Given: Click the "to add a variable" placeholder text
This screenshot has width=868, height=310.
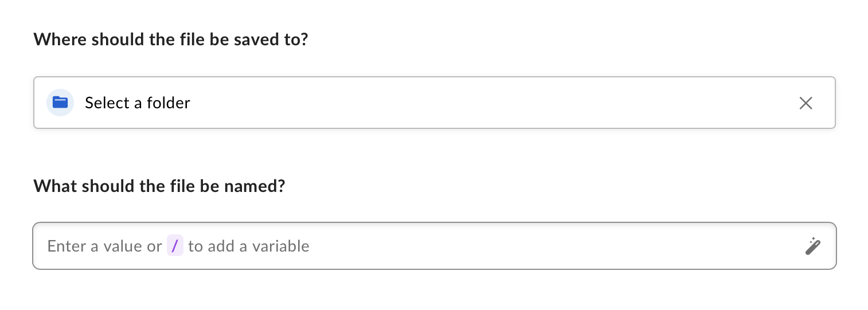Looking at the screenshot, I should click(x=249, y=246).
